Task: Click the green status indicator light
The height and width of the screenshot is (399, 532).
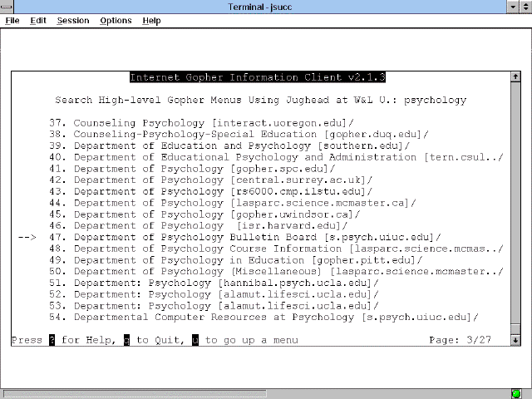Action: [x=517, y=393]
